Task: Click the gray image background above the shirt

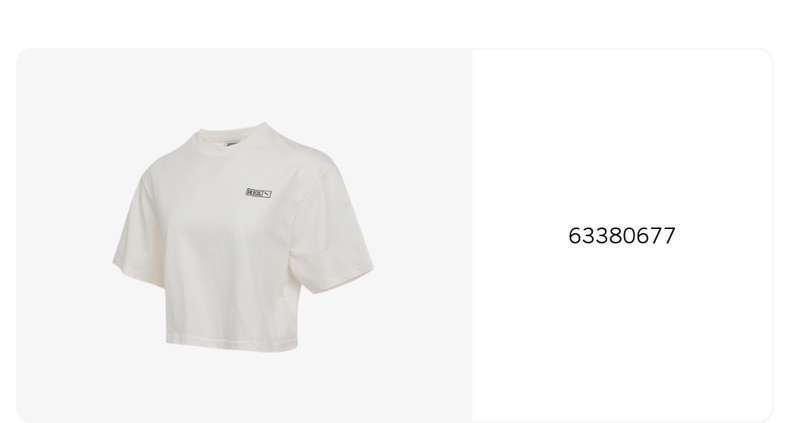Action: tap(244, 83)
